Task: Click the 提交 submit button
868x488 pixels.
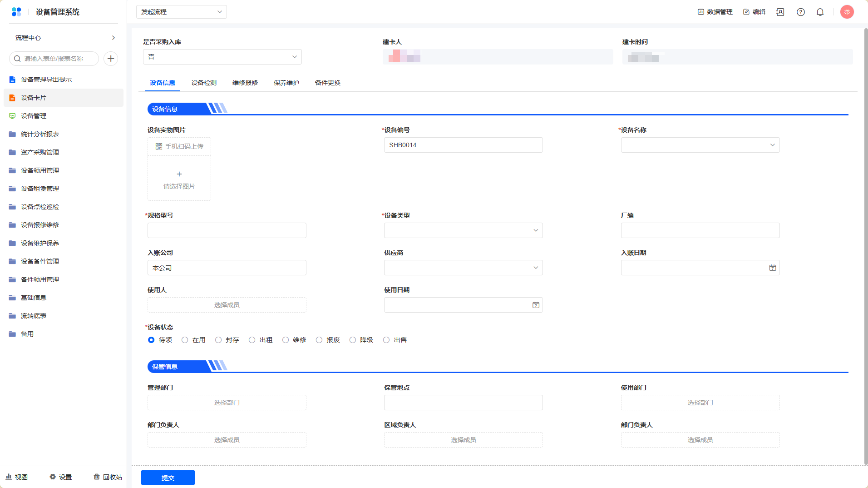Action: pos(168,478)
